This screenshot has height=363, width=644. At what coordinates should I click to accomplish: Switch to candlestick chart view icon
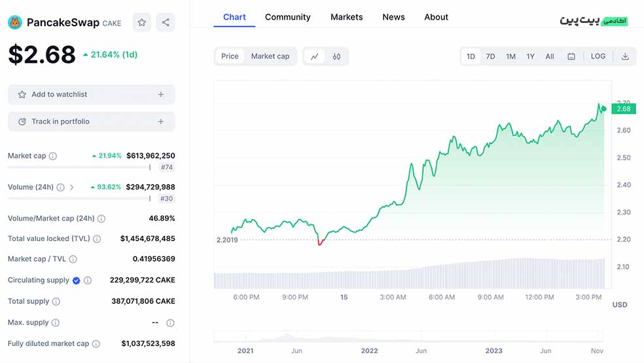[336, 56]
